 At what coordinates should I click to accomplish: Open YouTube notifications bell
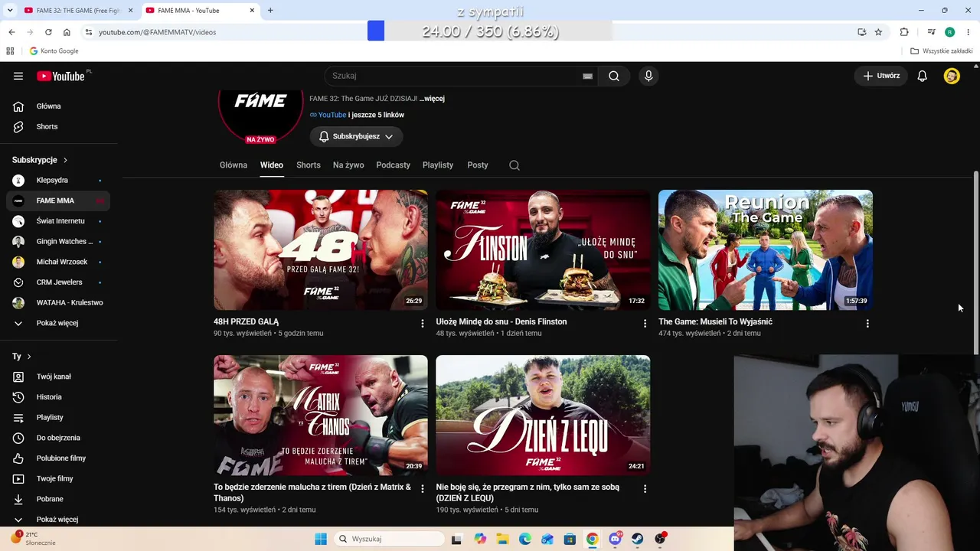tap(923, 76)
